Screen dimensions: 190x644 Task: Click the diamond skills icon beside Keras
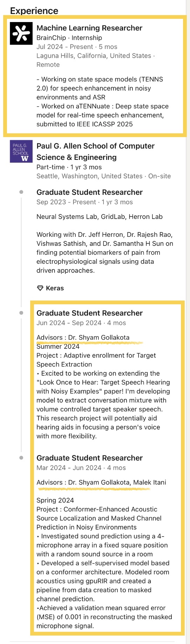coord(40,288)
